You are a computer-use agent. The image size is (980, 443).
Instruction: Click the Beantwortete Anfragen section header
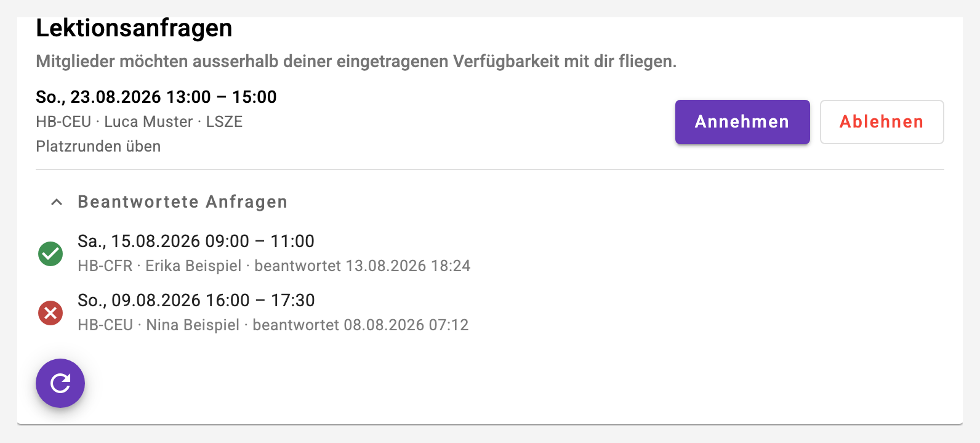[x=182, y=202]
